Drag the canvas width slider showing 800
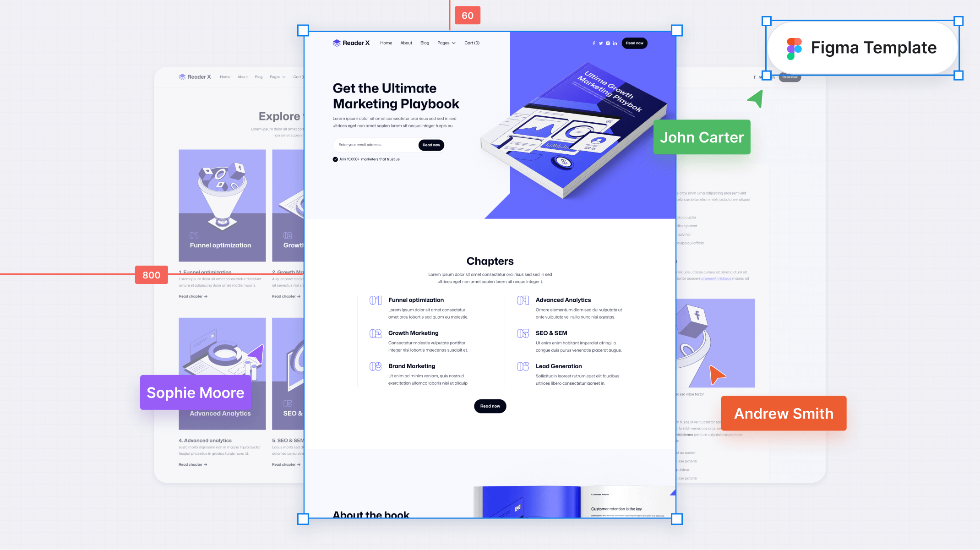 click(x=151, y=275)
